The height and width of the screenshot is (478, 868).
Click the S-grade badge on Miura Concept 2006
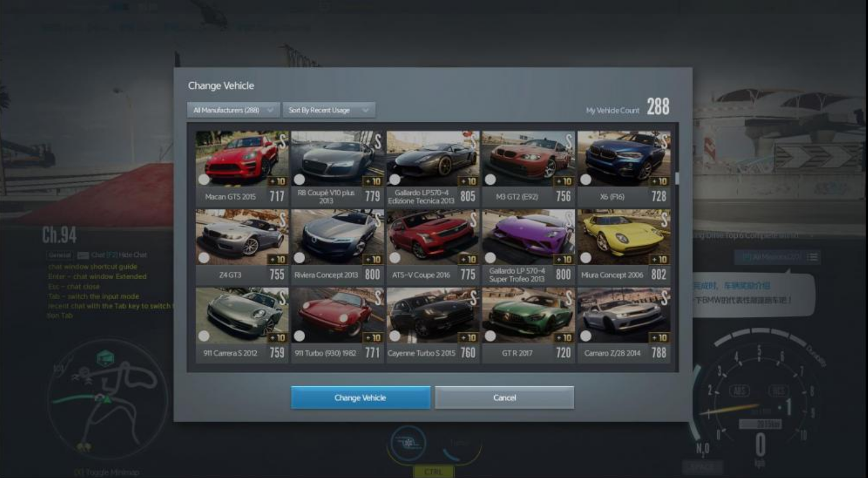point(665,220)
